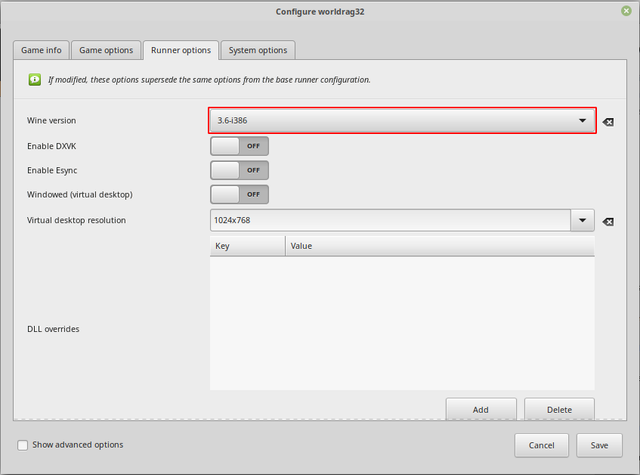Click the DLL overrides label
640x475 pixels.
[53, 329]
